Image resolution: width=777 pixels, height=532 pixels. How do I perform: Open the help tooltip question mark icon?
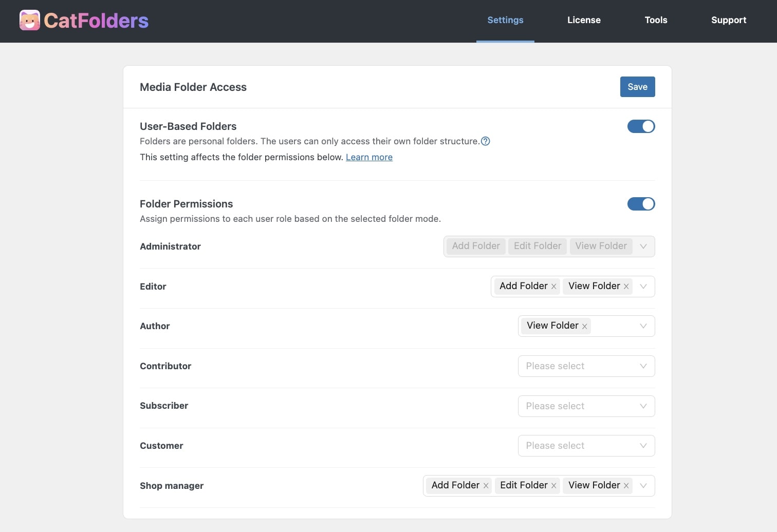coord(486,141)
